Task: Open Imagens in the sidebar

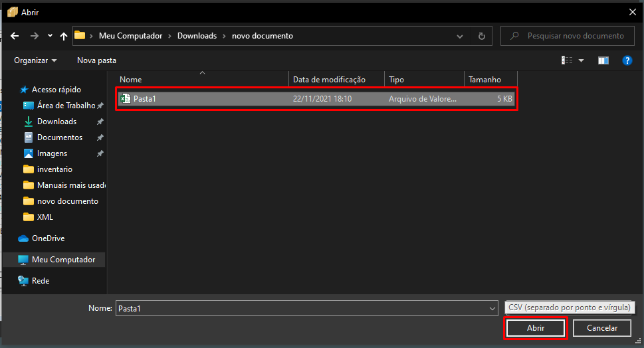Action: (x=52, y=153)
